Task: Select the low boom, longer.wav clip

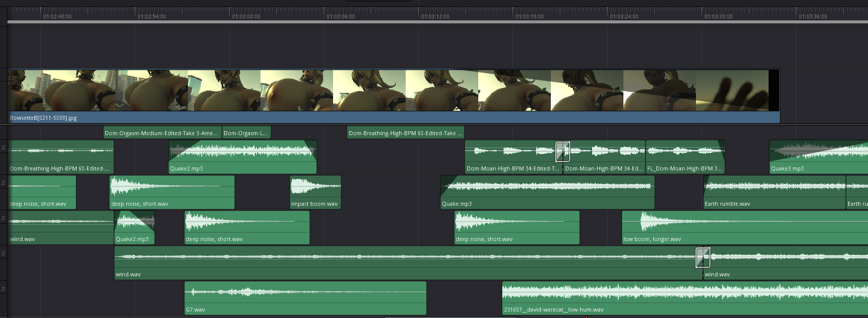Action: point(745,227)
